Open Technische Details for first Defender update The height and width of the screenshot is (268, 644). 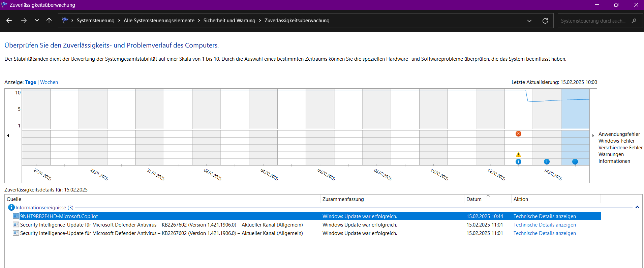tap(545, 225)
